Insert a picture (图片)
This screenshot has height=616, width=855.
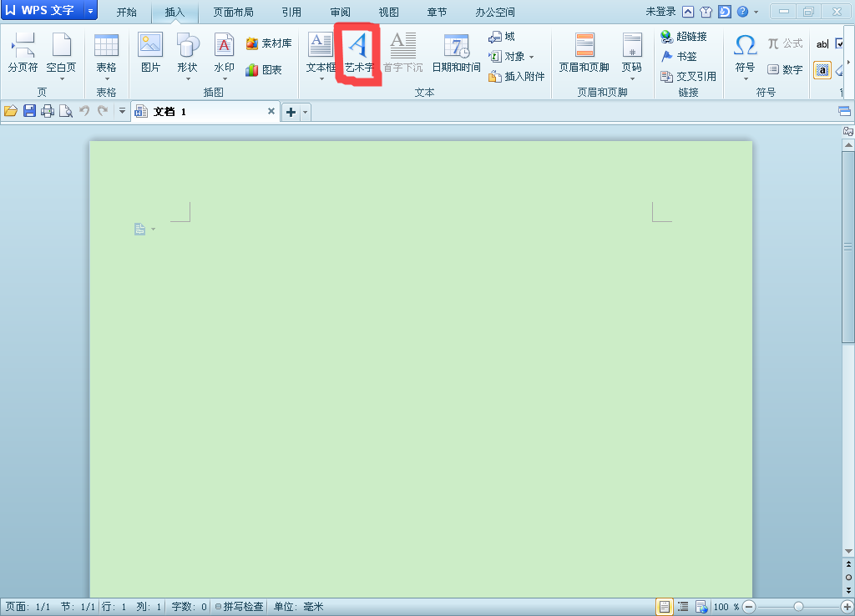pyautogui.click(x=150, y=53)
